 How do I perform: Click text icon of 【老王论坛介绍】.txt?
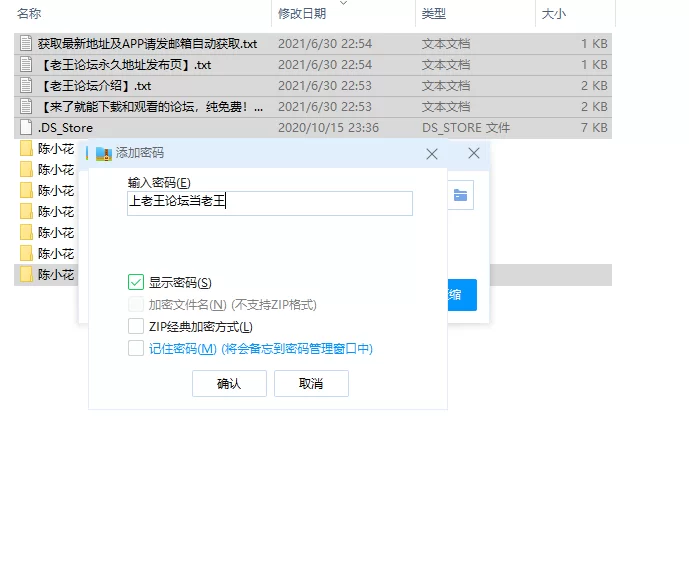coord(26,86)
